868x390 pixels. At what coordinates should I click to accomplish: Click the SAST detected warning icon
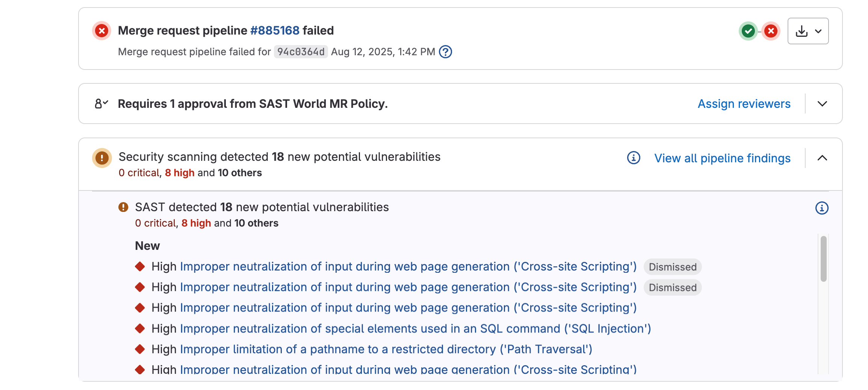pos(123,207)
